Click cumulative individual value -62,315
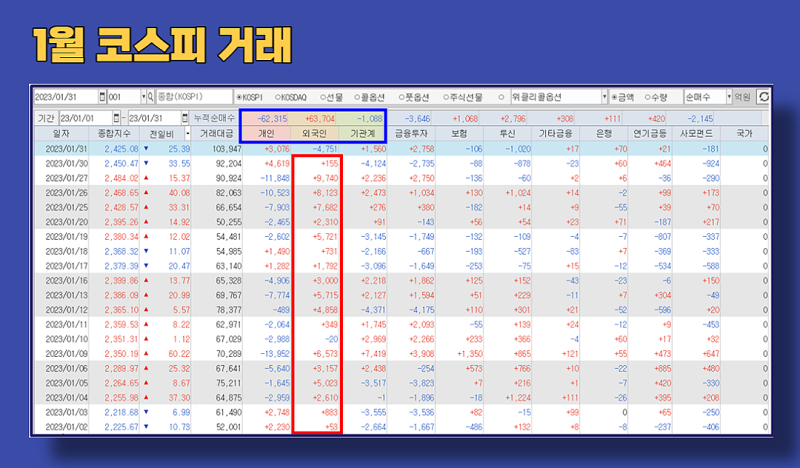The image size is (800, 468). click(272, 119)
